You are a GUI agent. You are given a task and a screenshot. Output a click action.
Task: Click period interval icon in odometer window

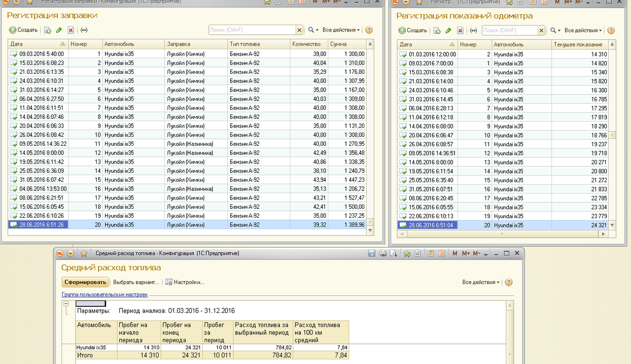473,31
